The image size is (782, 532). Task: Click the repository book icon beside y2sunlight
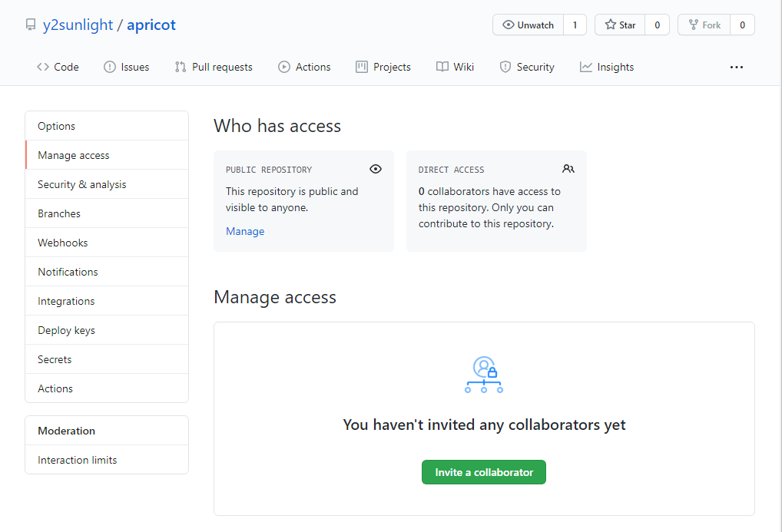[x=31, y=25]
